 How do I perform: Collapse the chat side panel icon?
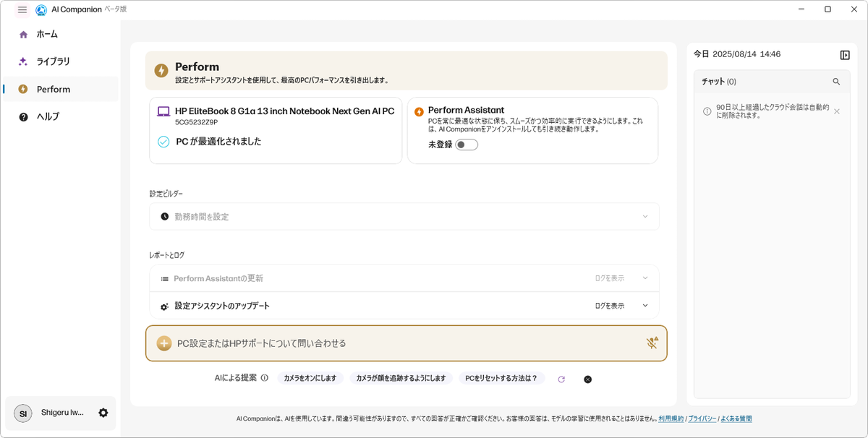tap(845, 55)
